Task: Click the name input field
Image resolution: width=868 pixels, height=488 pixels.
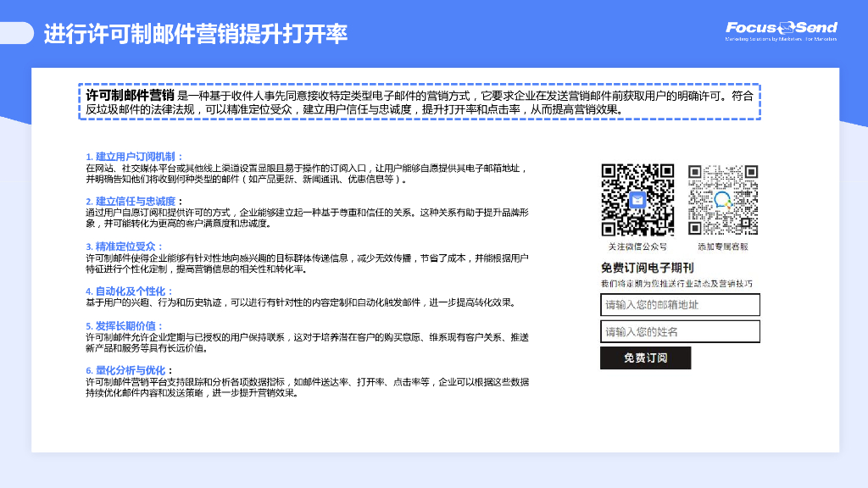Action: 680,332
